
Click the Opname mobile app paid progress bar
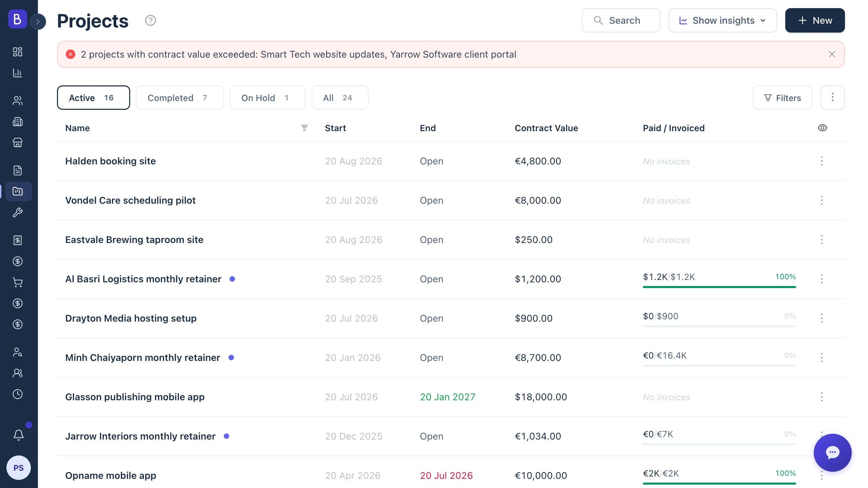[x=719, y=484]
